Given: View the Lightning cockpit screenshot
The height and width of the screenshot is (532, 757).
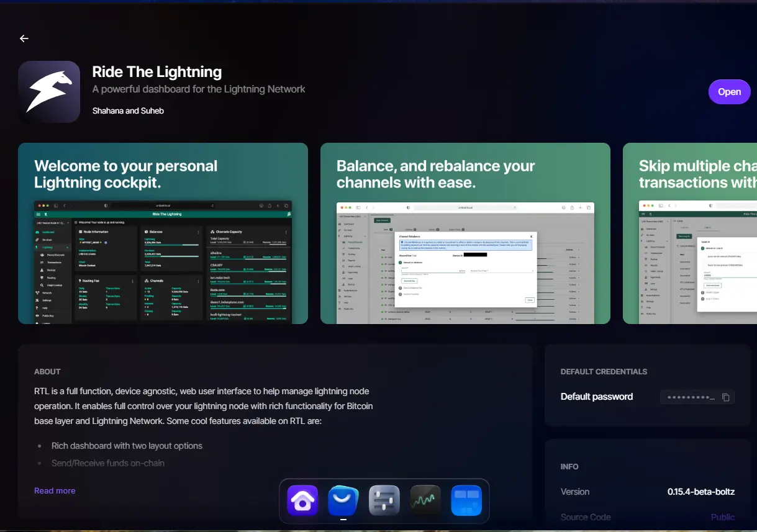Looking at the screenshot, I should [163, 233].
